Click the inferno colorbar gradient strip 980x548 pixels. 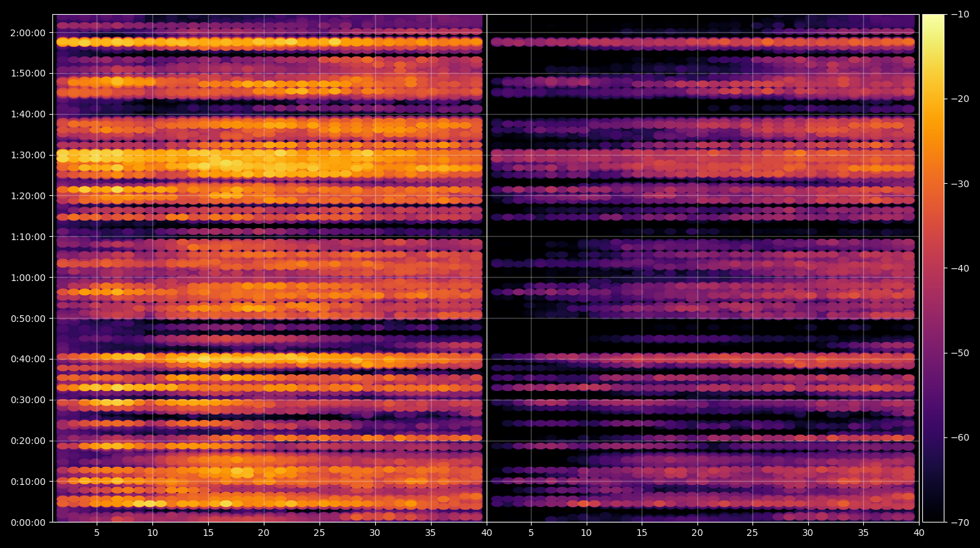(933, 268)
